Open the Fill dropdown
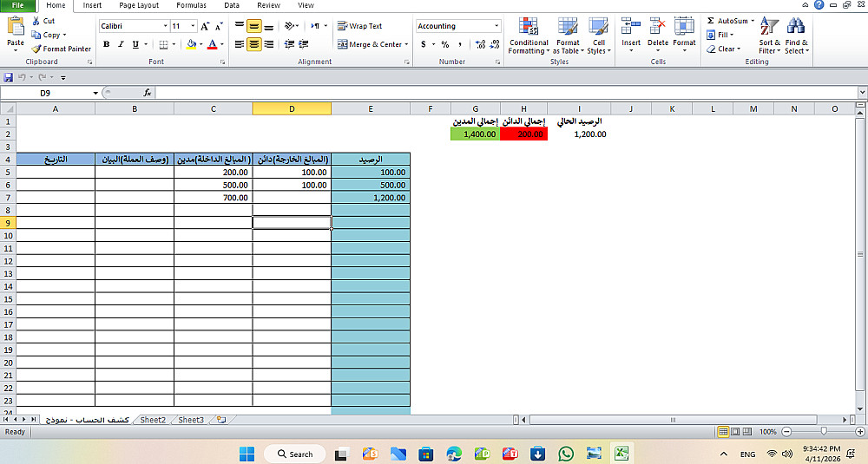The image size is (868, 464). coord(720,35)
